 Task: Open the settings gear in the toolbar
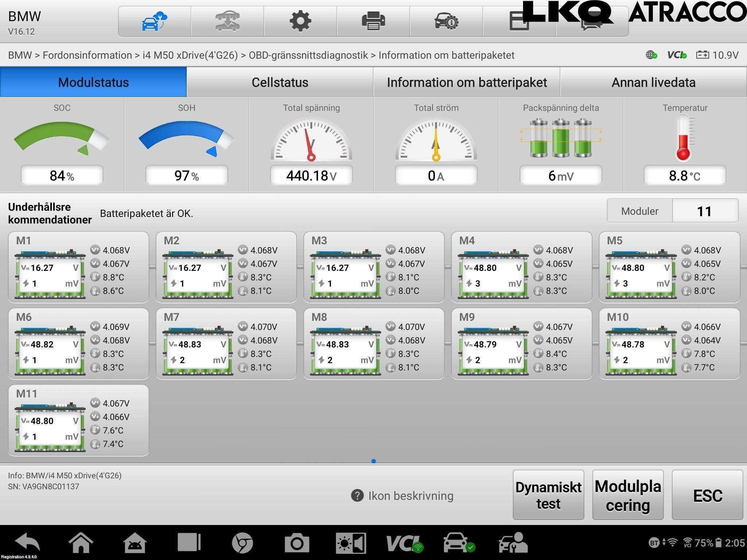pyautogui.click(x=300, y=21)
